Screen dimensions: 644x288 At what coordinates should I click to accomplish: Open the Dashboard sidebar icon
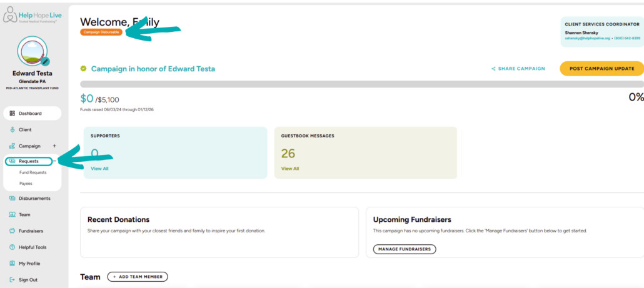(x=13, y=114)
